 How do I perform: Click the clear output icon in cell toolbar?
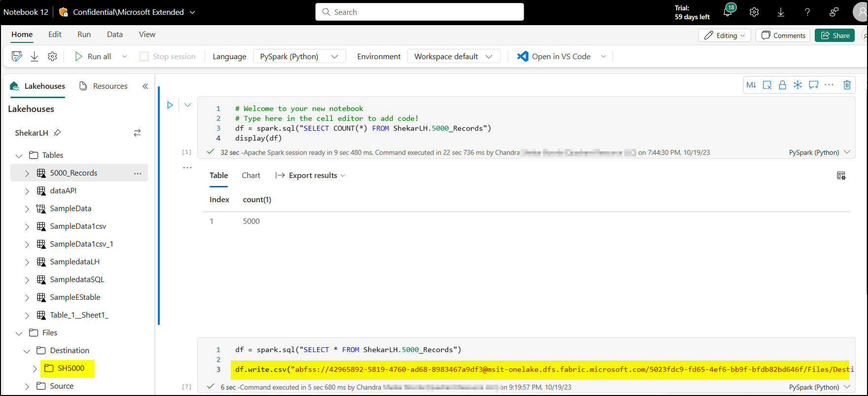pyautogui.click(x=767, y=85)
